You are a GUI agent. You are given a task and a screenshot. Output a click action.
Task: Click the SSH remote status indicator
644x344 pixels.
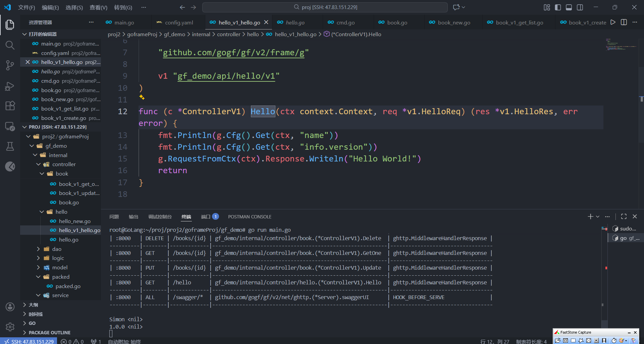[29, 341]
